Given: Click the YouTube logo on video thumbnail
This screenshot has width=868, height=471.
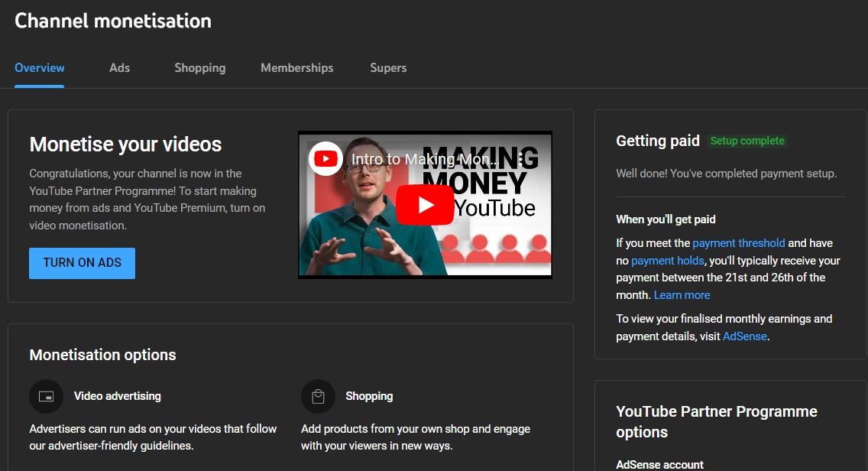Looking at the screenshot, I should 325,159.
